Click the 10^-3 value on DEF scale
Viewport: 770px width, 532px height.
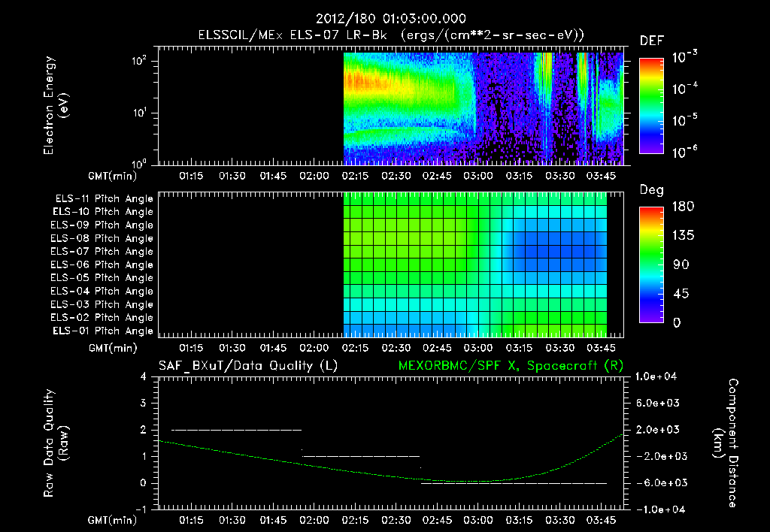[684, 56]
